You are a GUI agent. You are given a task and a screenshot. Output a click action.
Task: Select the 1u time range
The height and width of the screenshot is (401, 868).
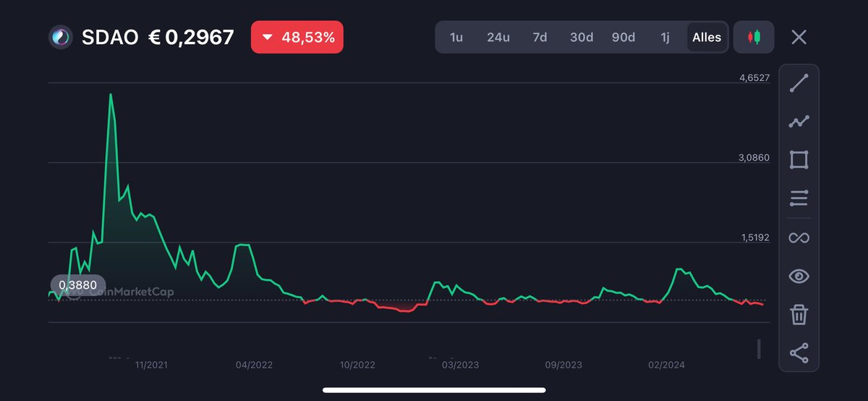(456, 37)
